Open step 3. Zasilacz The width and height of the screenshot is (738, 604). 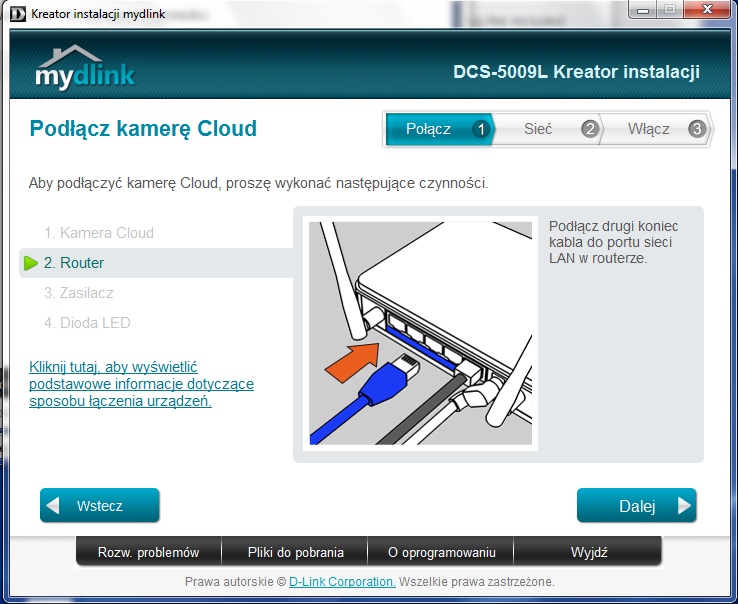pyautogui.click(x=79, y=293)
